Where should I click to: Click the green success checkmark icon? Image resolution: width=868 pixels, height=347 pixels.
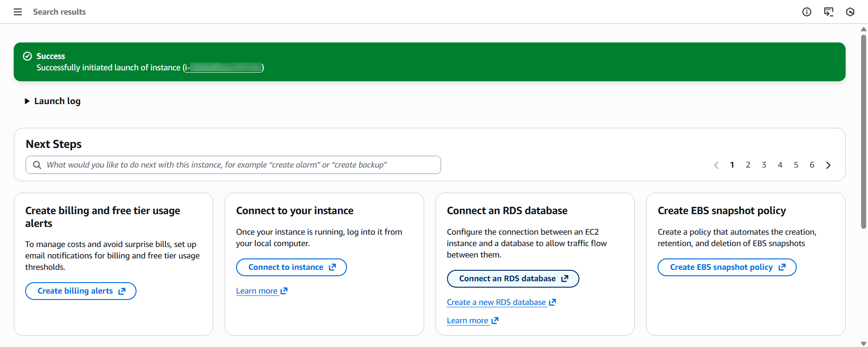27,56
